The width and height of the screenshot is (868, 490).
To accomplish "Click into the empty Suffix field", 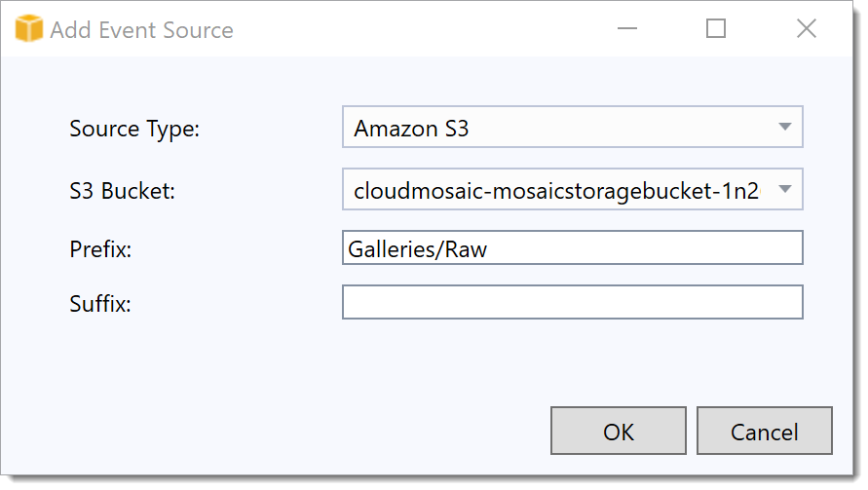I will click(x=573, y=302).
